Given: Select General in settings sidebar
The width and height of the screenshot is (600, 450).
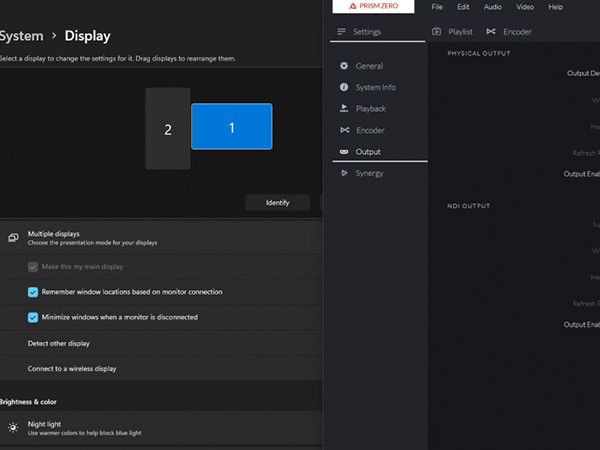Looking at the screenshot, I should 369,66.
